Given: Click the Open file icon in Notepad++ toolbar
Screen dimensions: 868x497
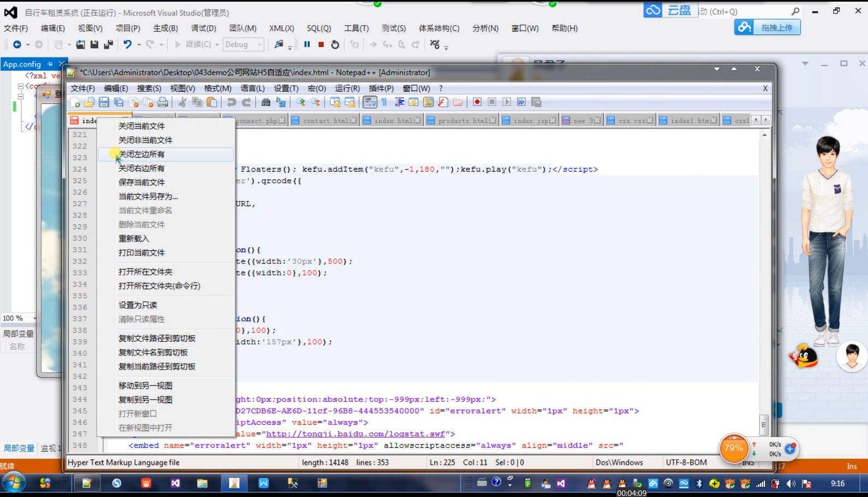Looking at the screenshot, I should point(89,102).
